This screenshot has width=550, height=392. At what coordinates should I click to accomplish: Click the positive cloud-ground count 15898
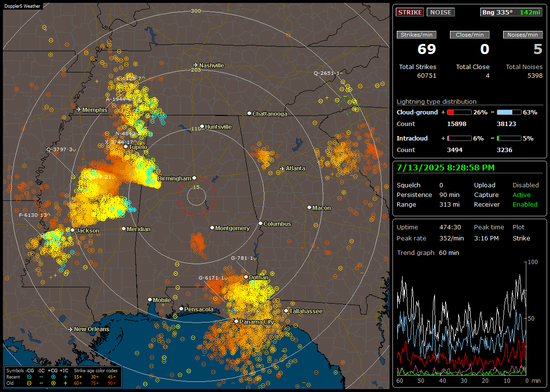point(457,124)
